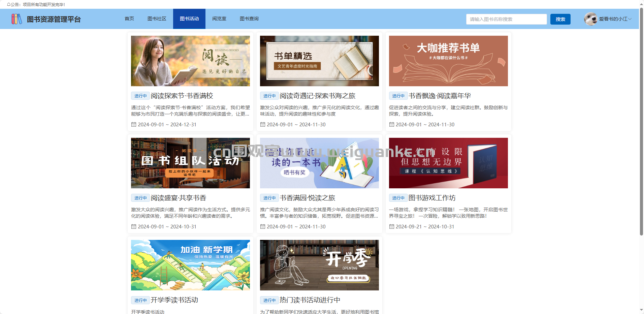The height and width of the screenshot is (314, 644).
Task: Select date text 2024-09-21 ~ 2024-10-31
Action: click(425, 226)
